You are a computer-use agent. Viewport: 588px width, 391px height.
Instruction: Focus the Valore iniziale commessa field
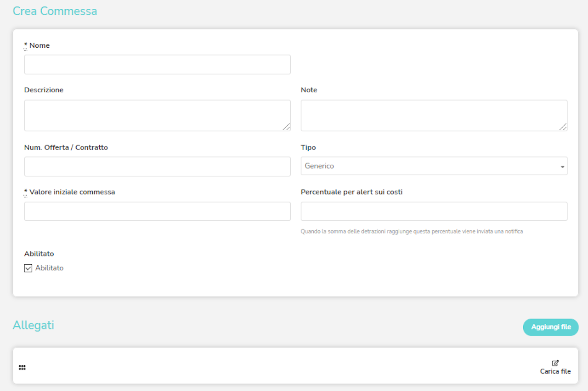[157, 212]
